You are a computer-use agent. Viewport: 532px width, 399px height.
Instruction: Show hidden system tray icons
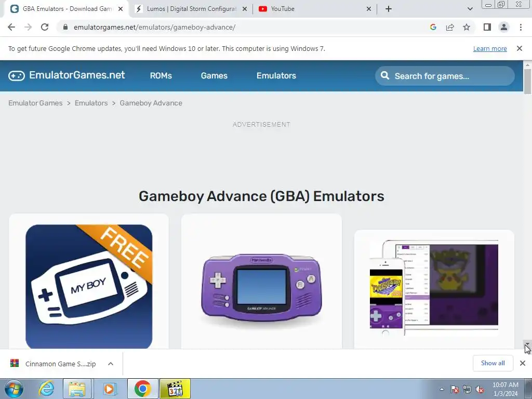click(442, 390)
